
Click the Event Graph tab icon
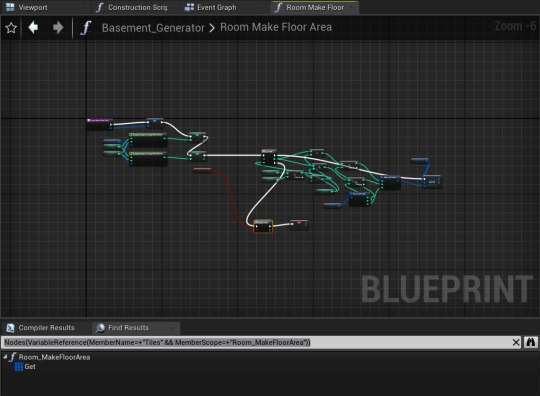pyautogui.click(x=189, y=7)
